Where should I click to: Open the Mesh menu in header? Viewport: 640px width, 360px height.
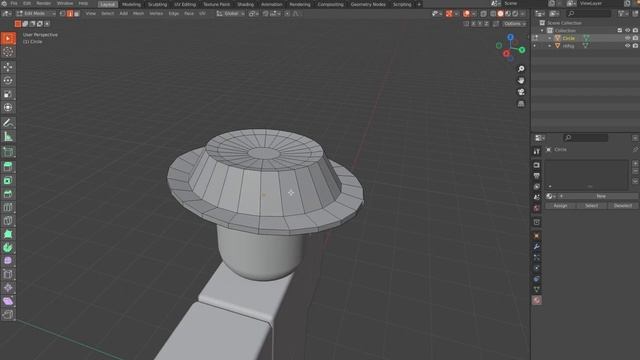(x=138, y=13)
